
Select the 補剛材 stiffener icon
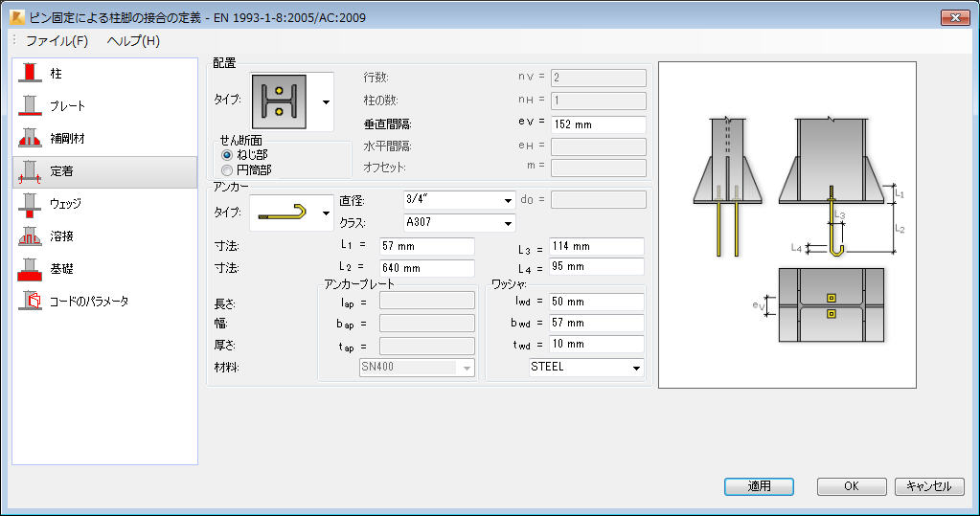30,138
